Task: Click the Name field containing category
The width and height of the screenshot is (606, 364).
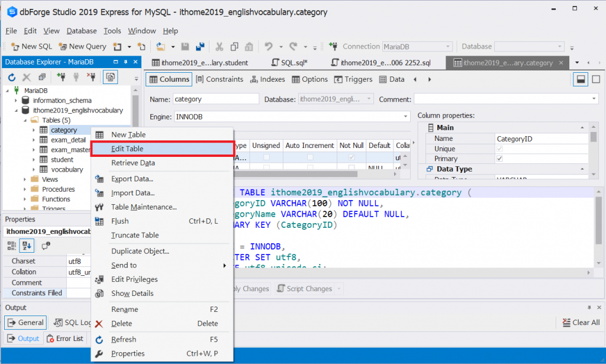Action: pos(215,99)
